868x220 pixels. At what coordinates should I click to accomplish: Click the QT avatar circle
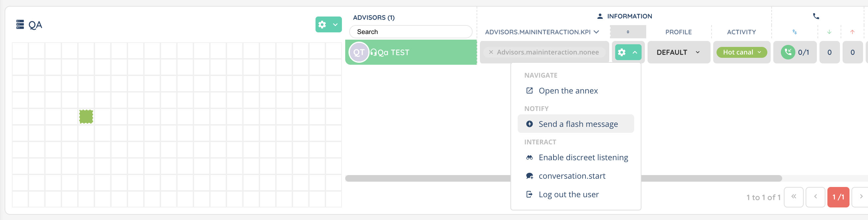click(358, 52)
